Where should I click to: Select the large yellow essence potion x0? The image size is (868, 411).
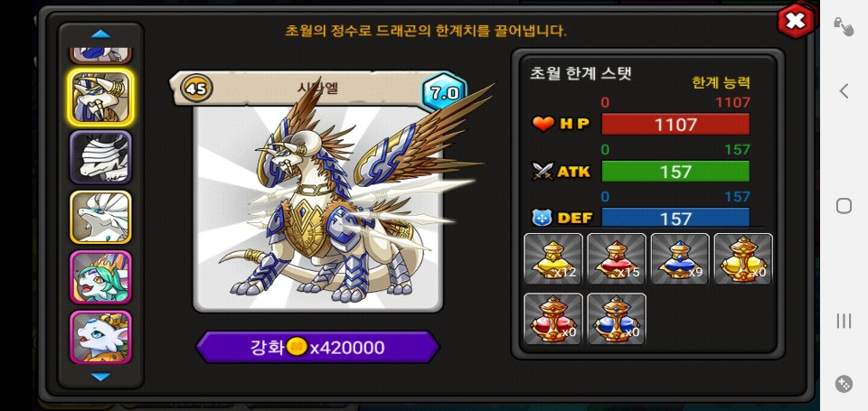click(743, 259)
